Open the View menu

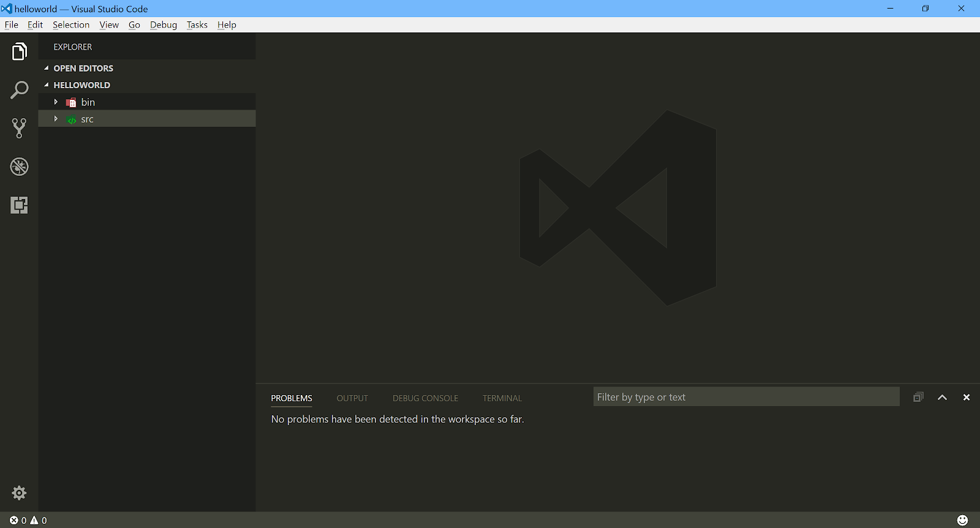click(x=109, y=25)
